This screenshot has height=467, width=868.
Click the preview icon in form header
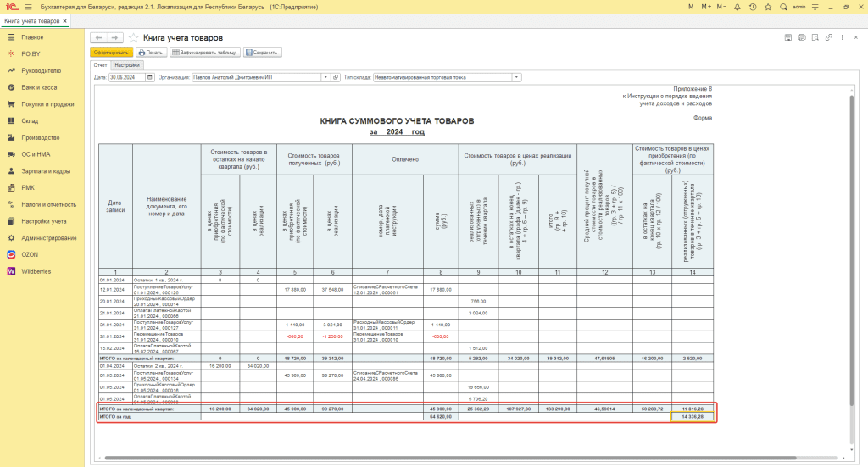pos(815,37)
